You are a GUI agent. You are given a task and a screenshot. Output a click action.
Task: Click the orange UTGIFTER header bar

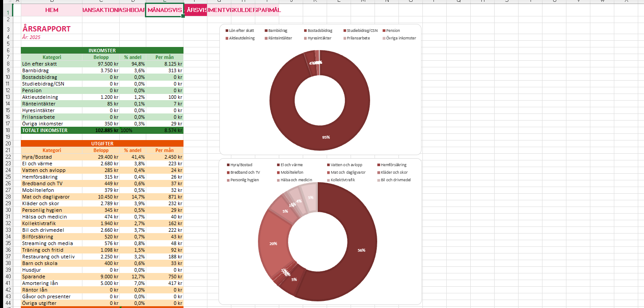click(102, 144)
